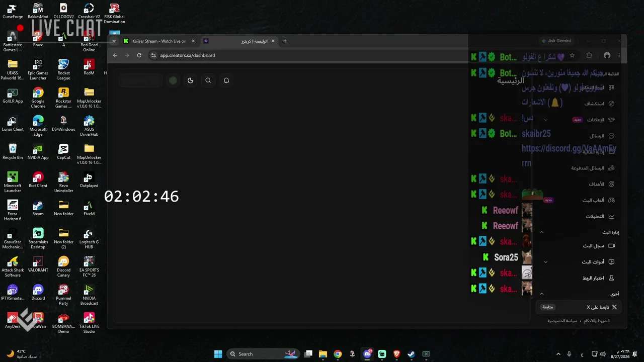Go forward in browser history

(x=127, y=55)
